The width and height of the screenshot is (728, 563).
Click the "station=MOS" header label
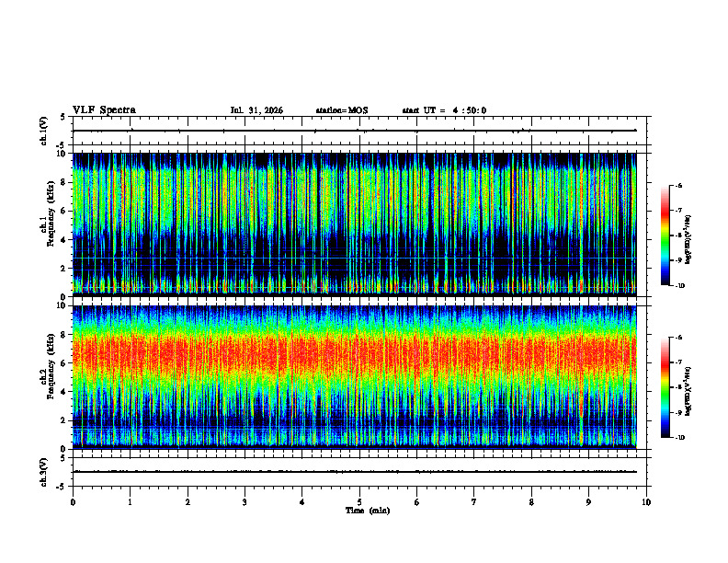(x=342, y=110)
